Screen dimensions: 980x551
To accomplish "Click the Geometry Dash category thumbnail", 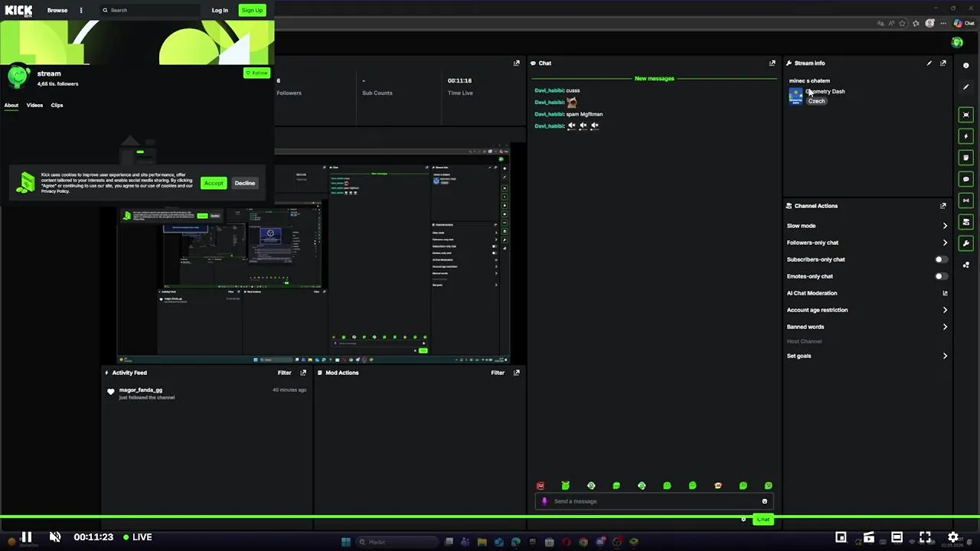I will pos(795,96).
